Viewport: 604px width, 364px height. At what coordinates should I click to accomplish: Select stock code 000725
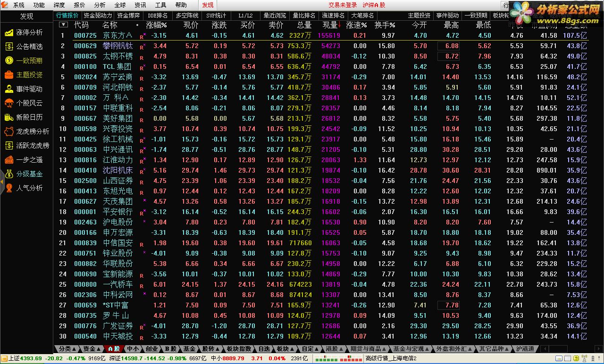tap(85, 35)
